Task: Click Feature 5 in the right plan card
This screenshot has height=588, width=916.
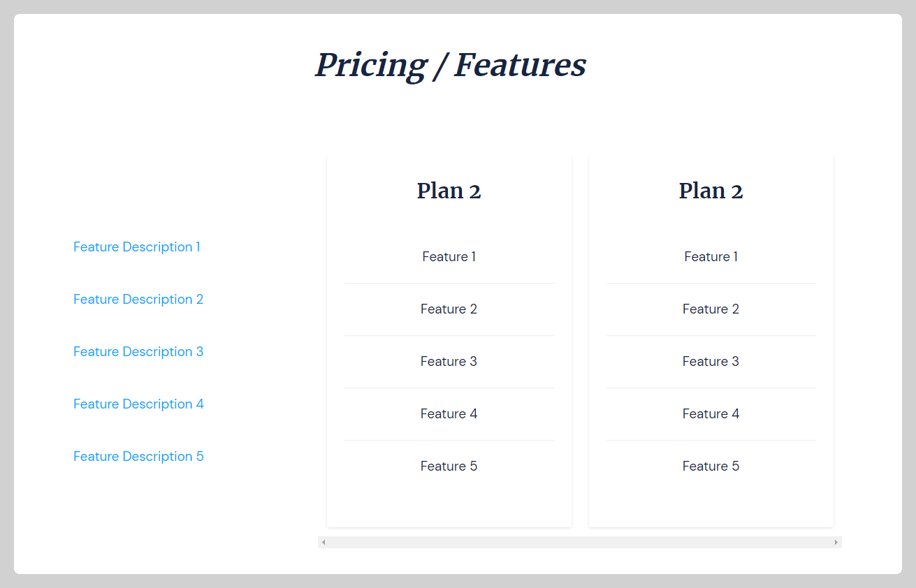Action: click(711, 466)
